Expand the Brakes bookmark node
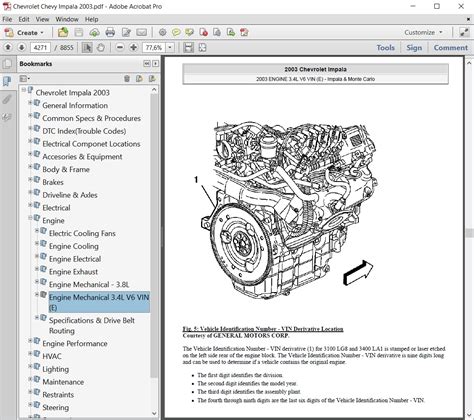 click(x=30, y=180)
